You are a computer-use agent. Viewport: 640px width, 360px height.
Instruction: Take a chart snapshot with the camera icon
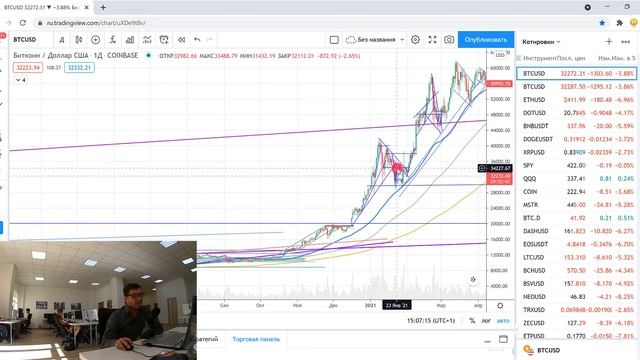click(449, 40)
